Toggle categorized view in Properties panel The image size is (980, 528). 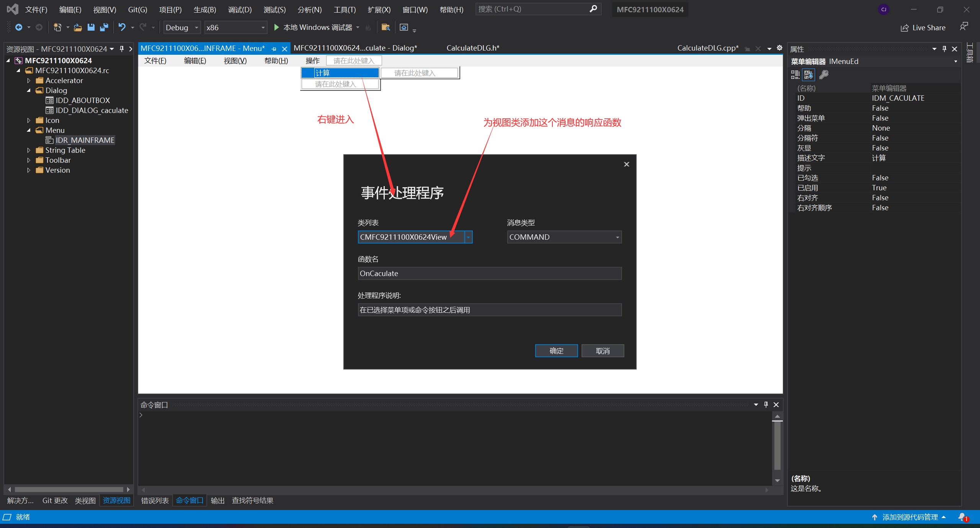tap(795, 75)
